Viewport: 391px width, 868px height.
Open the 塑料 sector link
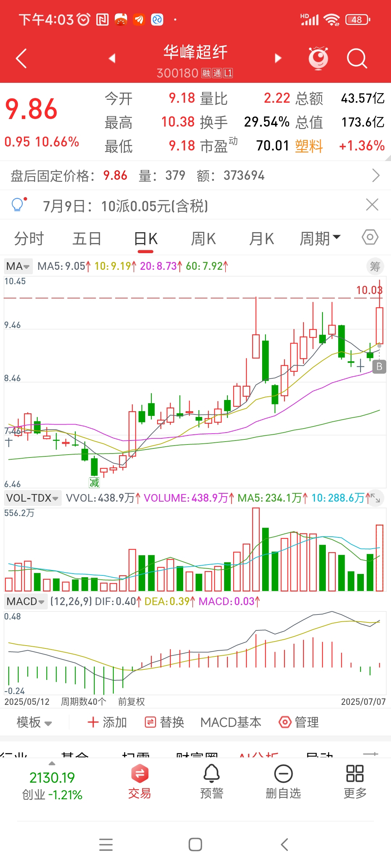pyautogui.click(x=309, y=146)
